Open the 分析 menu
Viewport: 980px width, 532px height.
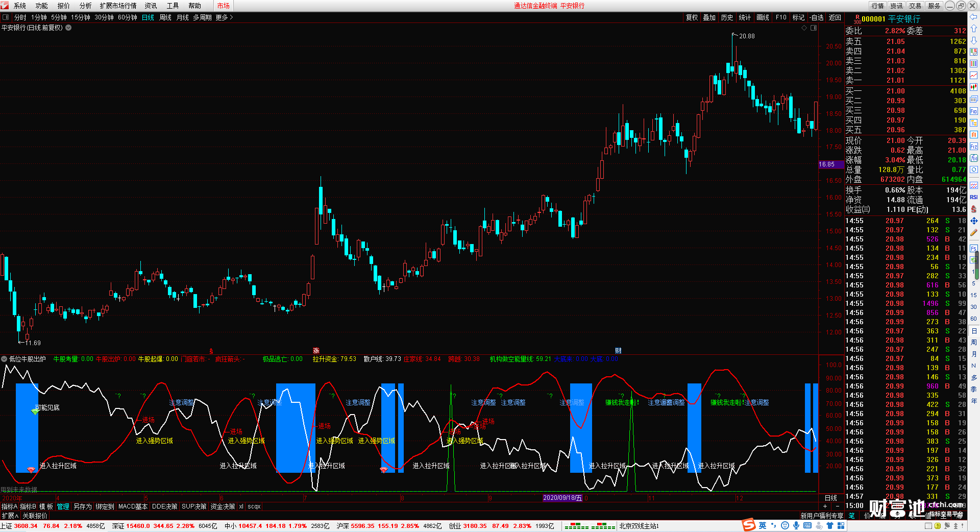(x=86, y=6)
